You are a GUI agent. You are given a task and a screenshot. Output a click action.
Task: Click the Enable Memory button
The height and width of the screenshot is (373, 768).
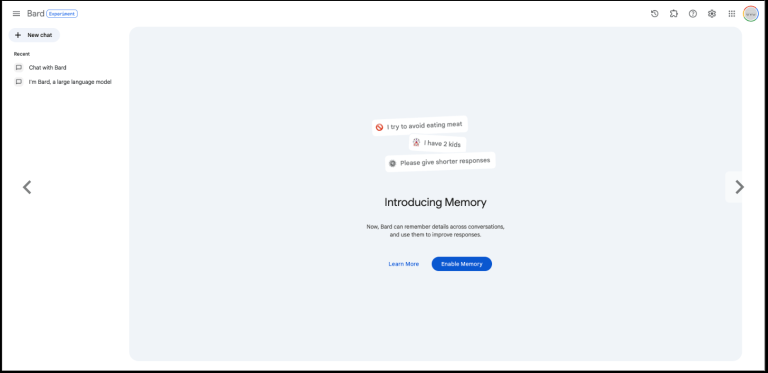pos(461,264)
